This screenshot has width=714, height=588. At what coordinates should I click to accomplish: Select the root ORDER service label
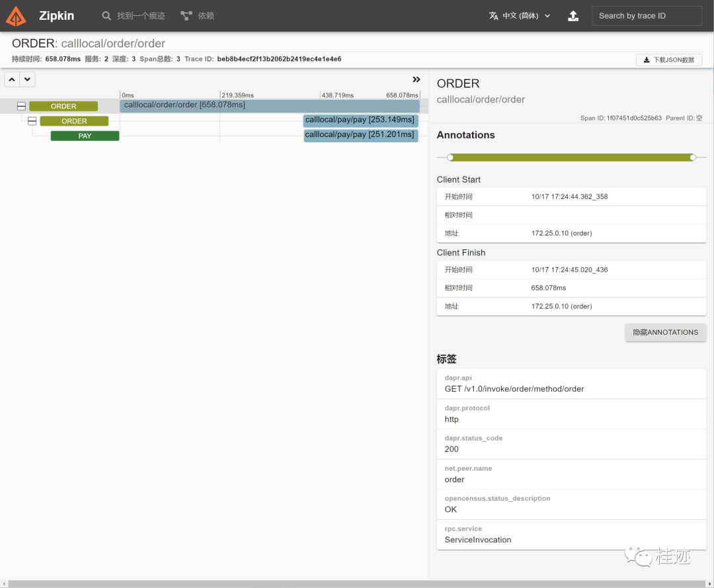click(63, 106)
